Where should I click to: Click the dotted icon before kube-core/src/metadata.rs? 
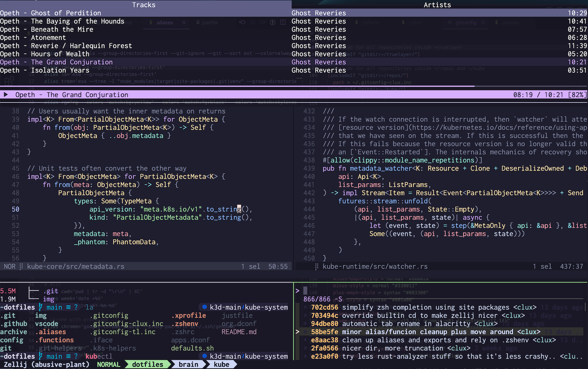point(21,267)
